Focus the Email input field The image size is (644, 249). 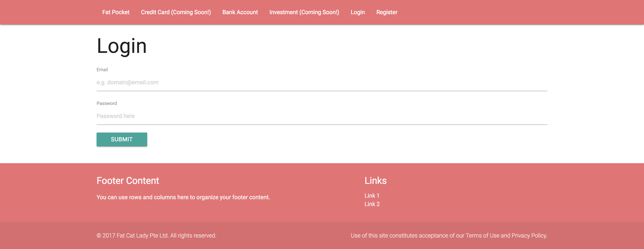[x=322, y=82]
